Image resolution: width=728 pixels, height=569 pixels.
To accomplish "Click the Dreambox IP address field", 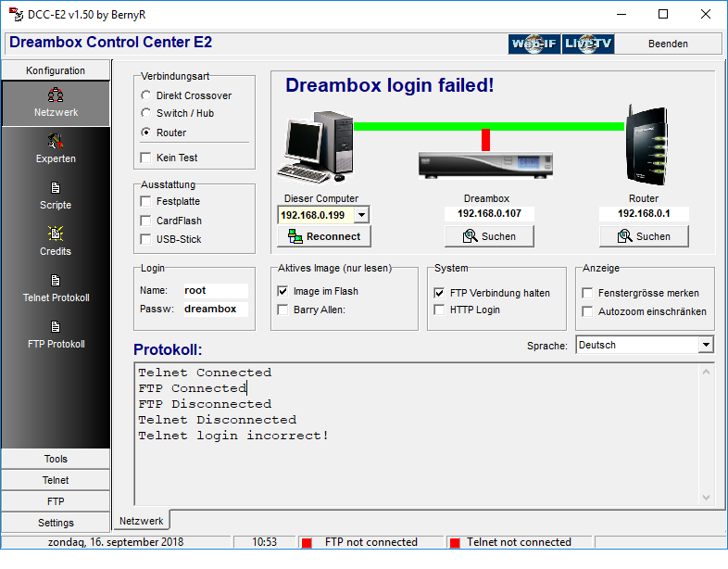I will pyautogui.click(x=489, y=214).
